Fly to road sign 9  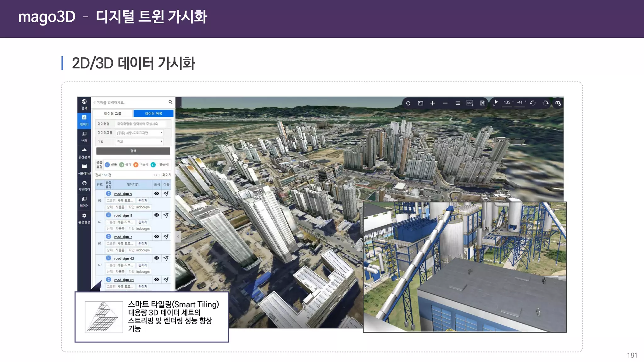(x=166, y=194)
